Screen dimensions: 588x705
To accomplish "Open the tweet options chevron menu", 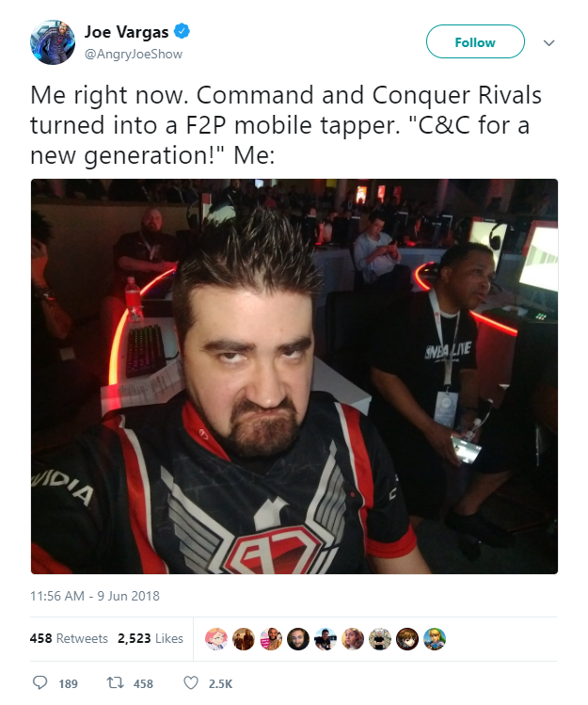I will (548, 43).
